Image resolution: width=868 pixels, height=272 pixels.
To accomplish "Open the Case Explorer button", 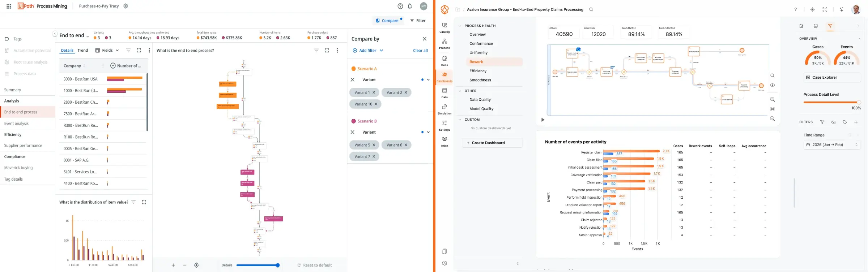I will point(832,77).
